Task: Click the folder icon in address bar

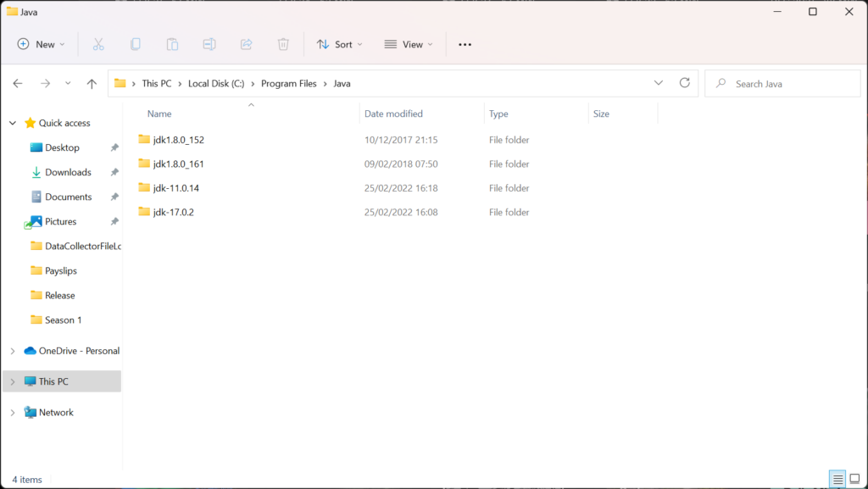Action: [x=120, y=84]
